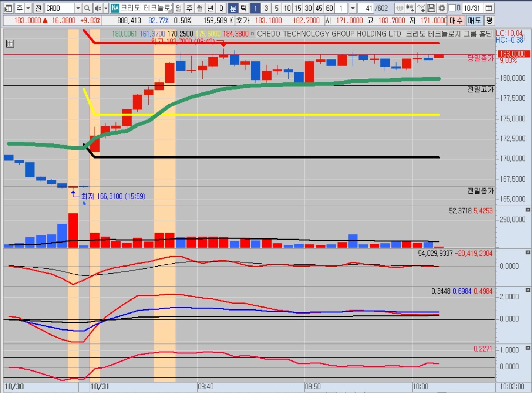The image size is (532, 393).
Task: Close the indicator panel showing 0.3448
Action: 528,290
